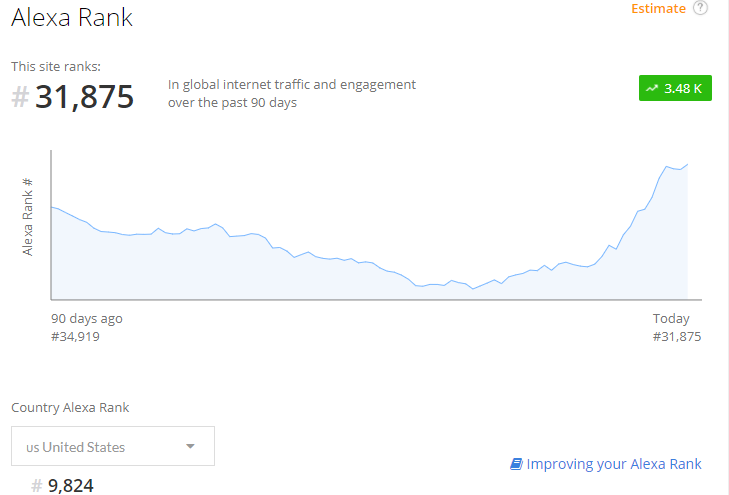
Task: Click the US country rank 9,824
Action: point(70,486)
